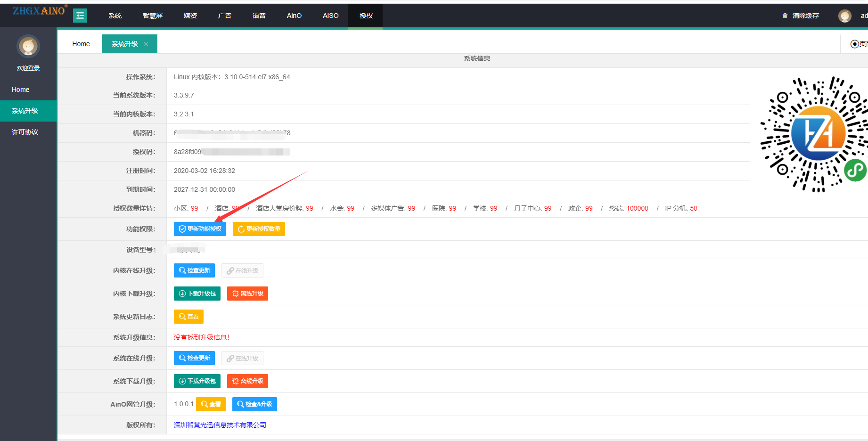Click 更新功能授权 blue button
The width and height of the screenshot is (868, 441).
tap(200, 229)
